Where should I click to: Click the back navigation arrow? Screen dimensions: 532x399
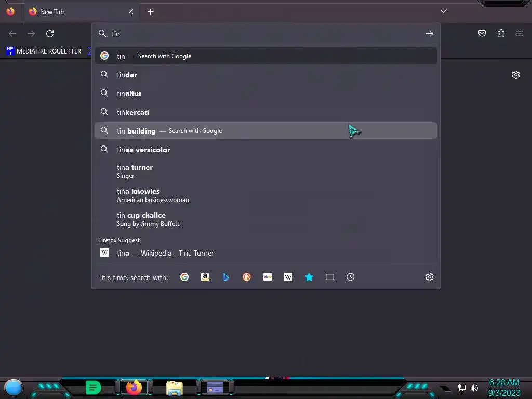click(12, 34)
